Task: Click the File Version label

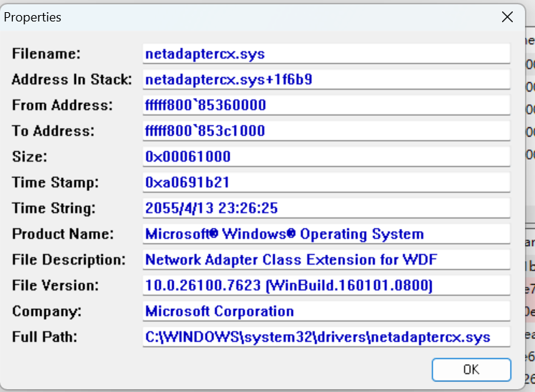Action: (x=55, y=285)
